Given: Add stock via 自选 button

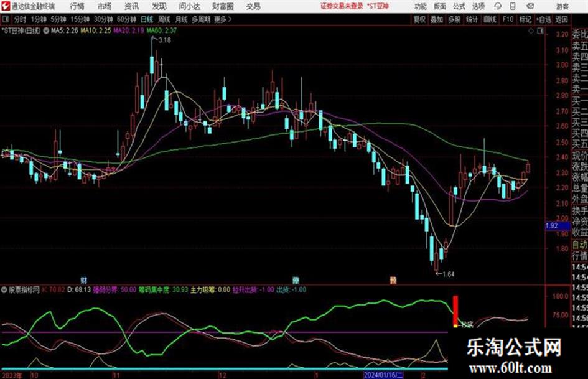Looking at the screenshot, I should (x=544, y=19).
